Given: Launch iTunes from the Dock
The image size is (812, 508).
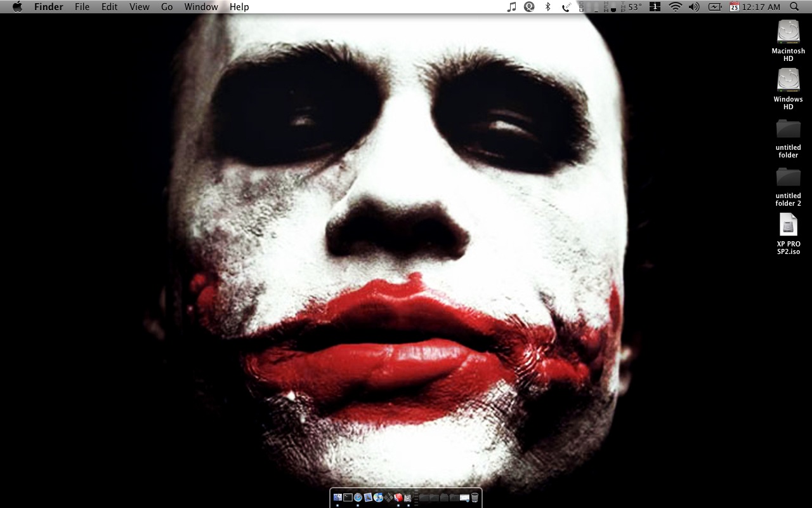Looking at the screenshot, I should (378, 497).
